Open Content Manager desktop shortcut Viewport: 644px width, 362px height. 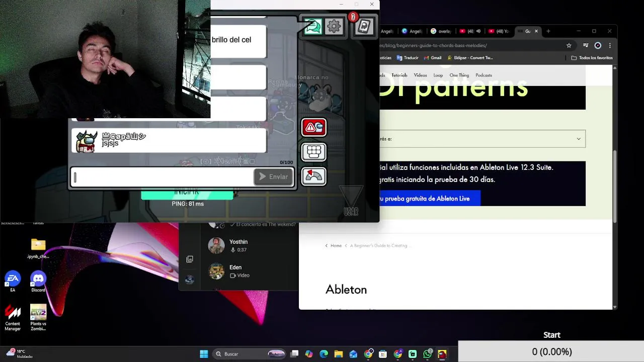point(13,317)
